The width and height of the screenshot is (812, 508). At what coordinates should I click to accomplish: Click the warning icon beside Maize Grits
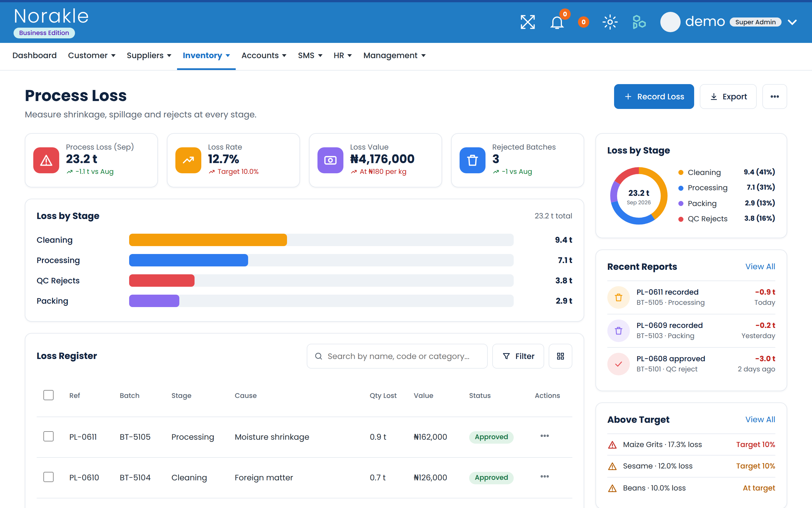click(x=612, y=445)
